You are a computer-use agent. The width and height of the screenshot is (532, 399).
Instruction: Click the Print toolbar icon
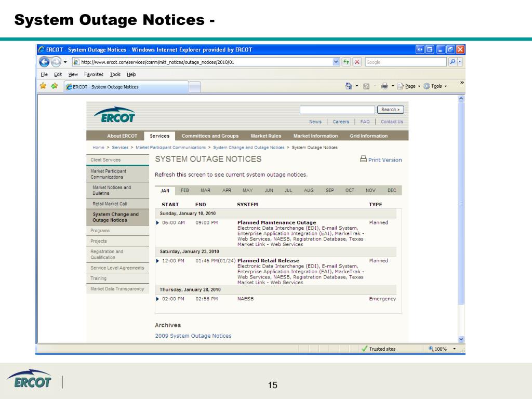[384, 86]
